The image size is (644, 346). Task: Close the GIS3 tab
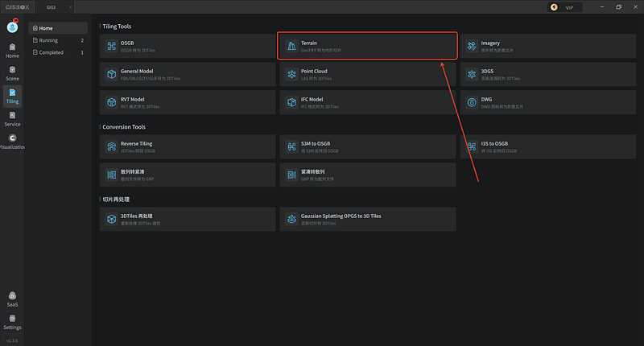pos(70,7)
